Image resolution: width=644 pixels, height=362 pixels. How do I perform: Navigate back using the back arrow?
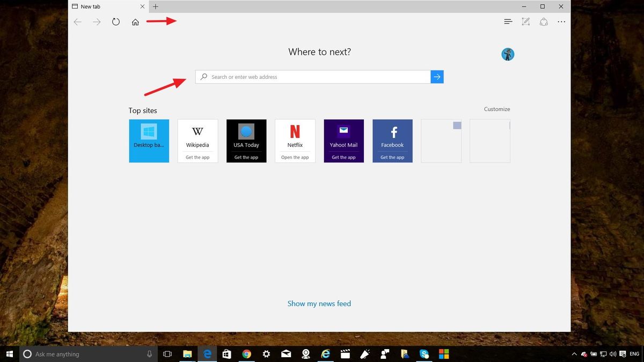[x=77, y=22]
